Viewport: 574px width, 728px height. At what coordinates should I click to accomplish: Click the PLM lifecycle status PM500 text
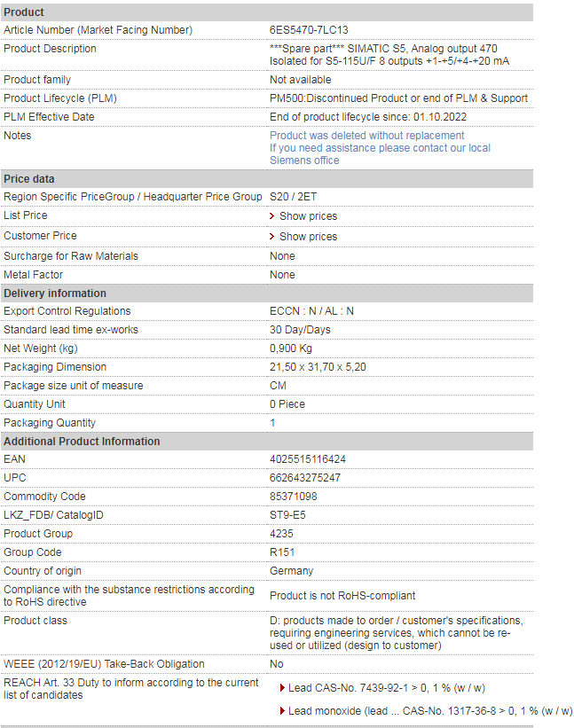398,98
